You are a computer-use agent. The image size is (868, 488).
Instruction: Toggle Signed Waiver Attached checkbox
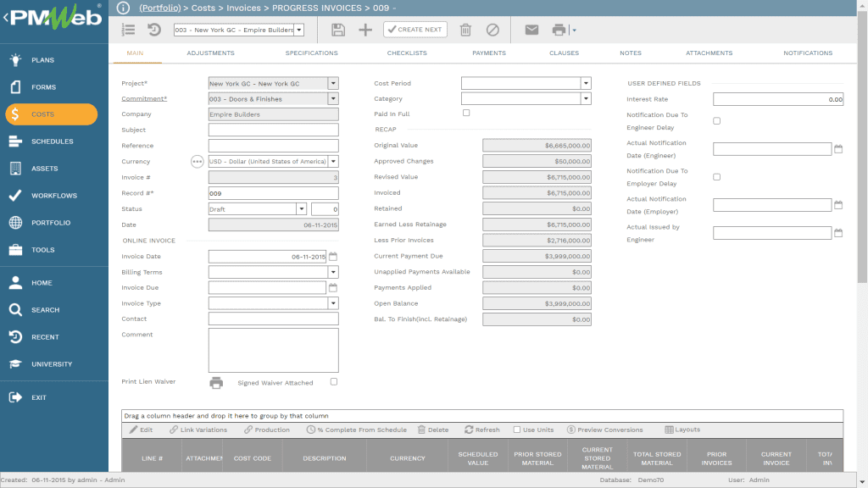[x=334, y=382]
